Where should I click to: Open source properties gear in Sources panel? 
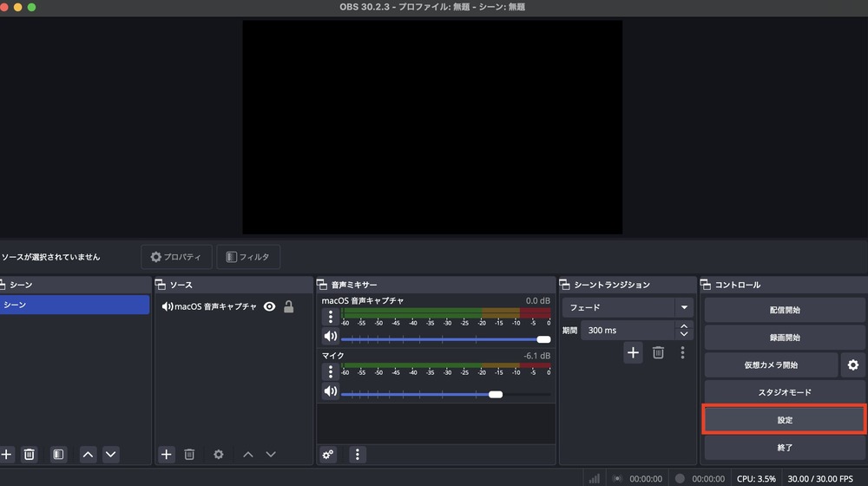(x=219, y=455)
